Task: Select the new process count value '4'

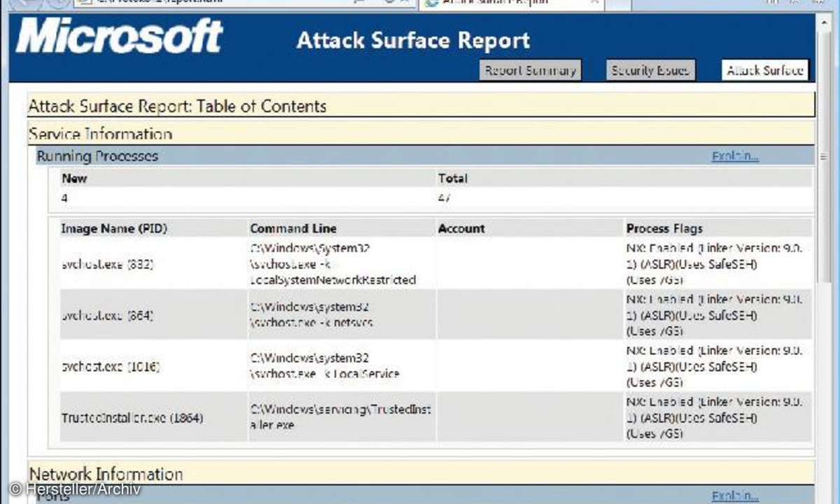Action: click(64, 198)
